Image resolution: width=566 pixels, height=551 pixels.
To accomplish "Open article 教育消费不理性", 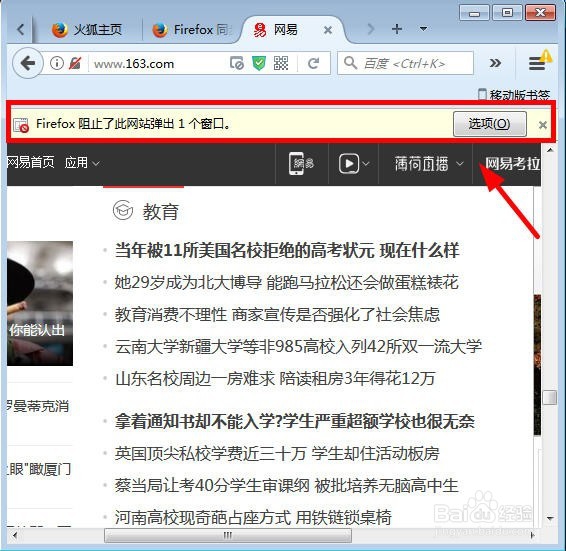I will [277, 314].
